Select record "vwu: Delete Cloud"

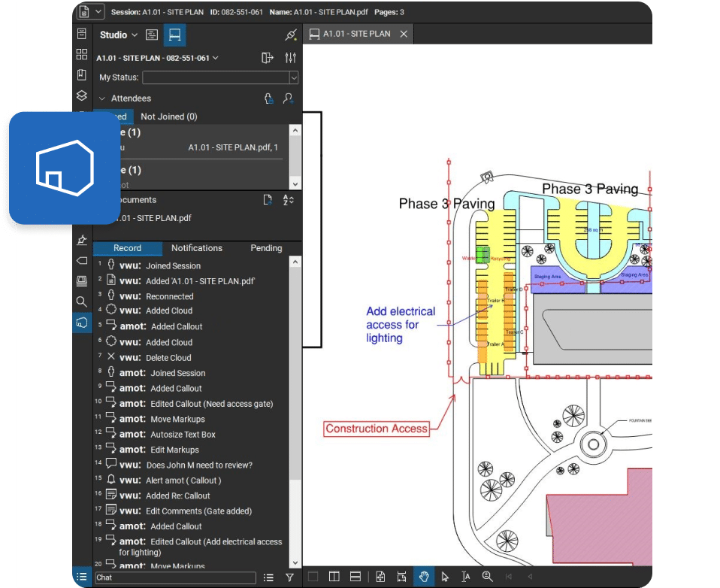pyautogui.click(x=192, y=357)
